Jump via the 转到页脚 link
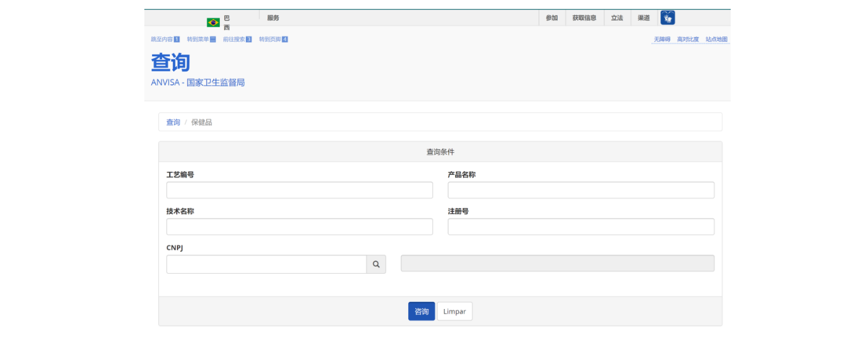The height and width of the screenshot is (339, 868). [273, 40]
